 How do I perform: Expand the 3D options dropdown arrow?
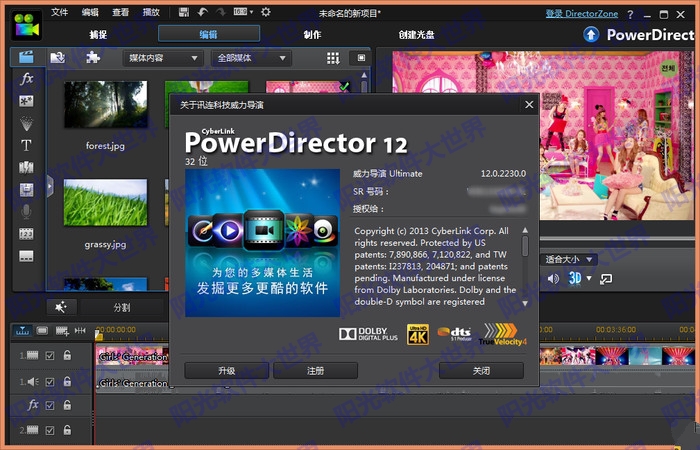pos(589,279)
